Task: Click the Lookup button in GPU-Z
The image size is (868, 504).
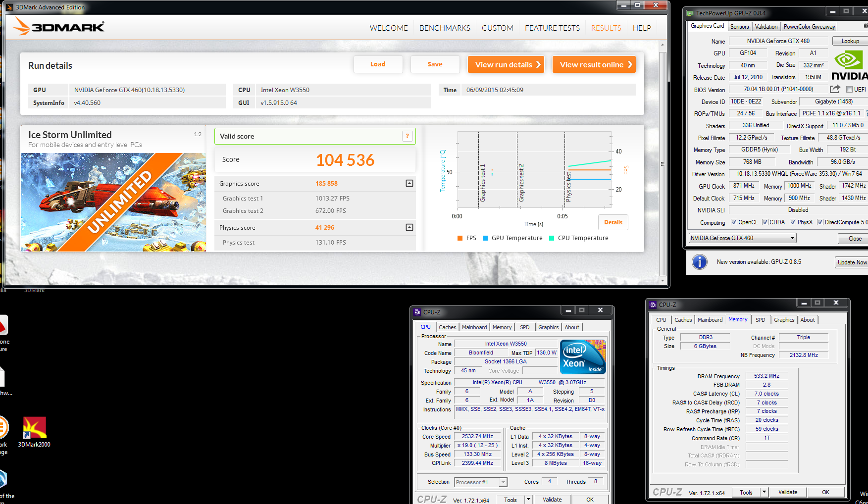Action: click(x=850, y=41)
